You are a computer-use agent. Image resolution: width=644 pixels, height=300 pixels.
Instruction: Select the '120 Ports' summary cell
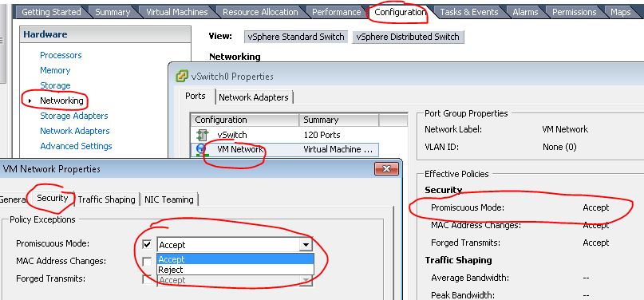coord(322,135)
